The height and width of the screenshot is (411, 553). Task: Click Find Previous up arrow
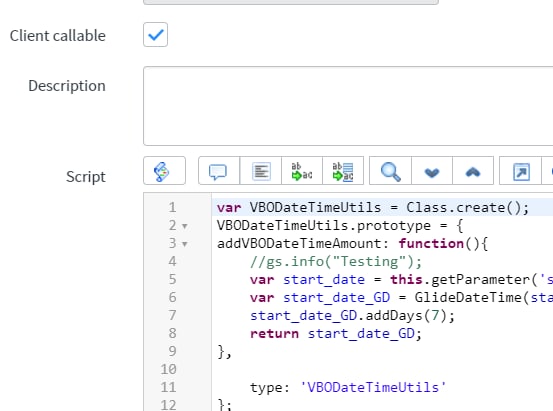pyautogui.click(x=473, y=171)
